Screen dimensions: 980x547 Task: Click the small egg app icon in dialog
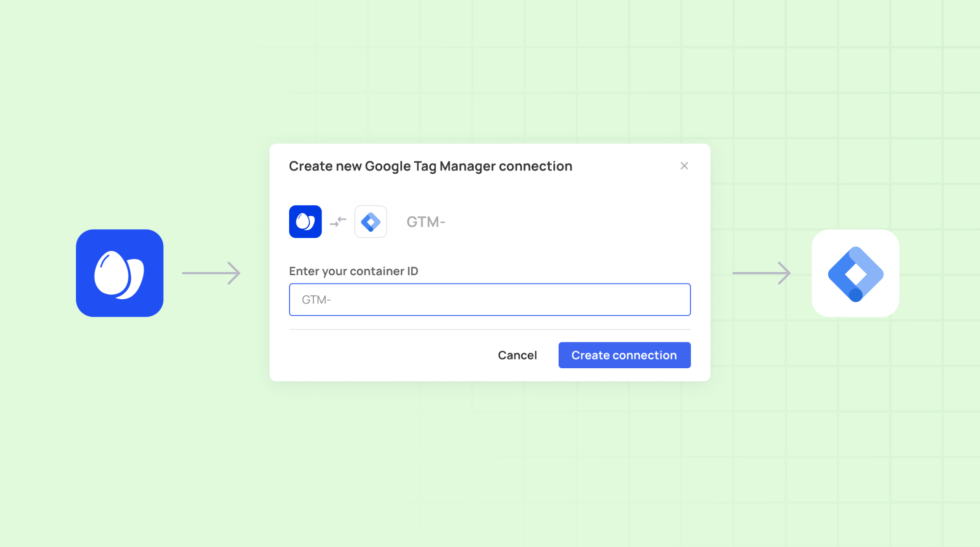tap(305, 222)
